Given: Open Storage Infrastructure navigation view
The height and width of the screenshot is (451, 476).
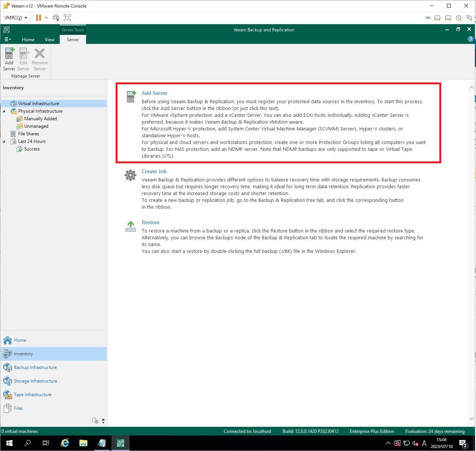Looking at the screenshot, I should tap(53, 381).
